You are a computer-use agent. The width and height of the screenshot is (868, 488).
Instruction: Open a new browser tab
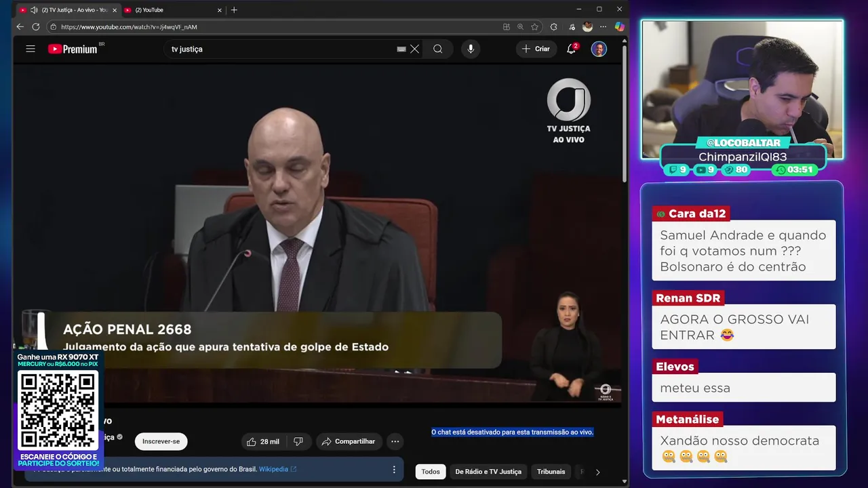[234, 10]
